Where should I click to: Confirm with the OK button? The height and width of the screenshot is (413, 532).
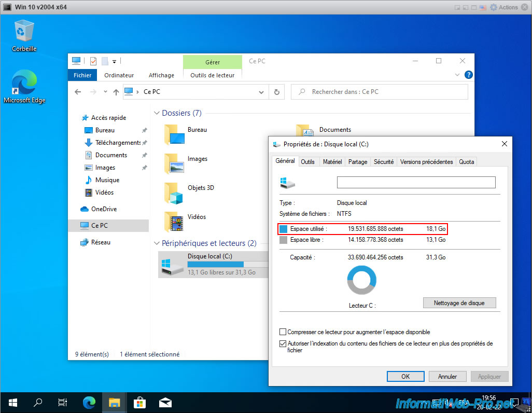[405, 376]
